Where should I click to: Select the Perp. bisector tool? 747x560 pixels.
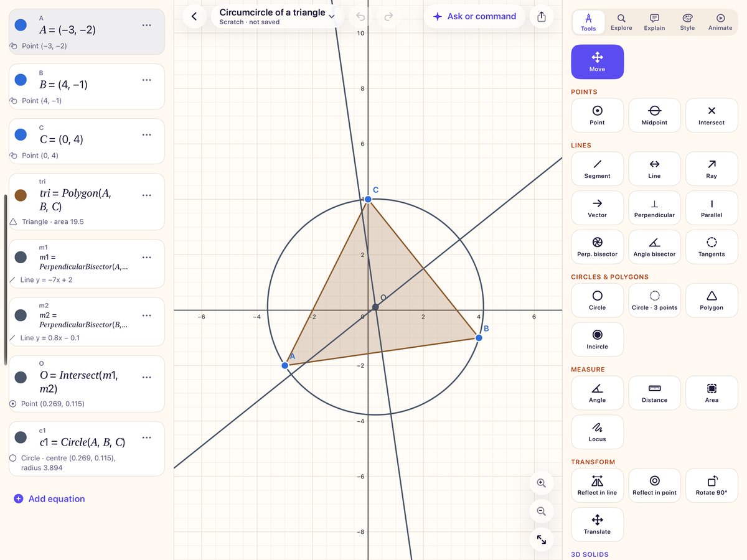[x=597, y=247]
